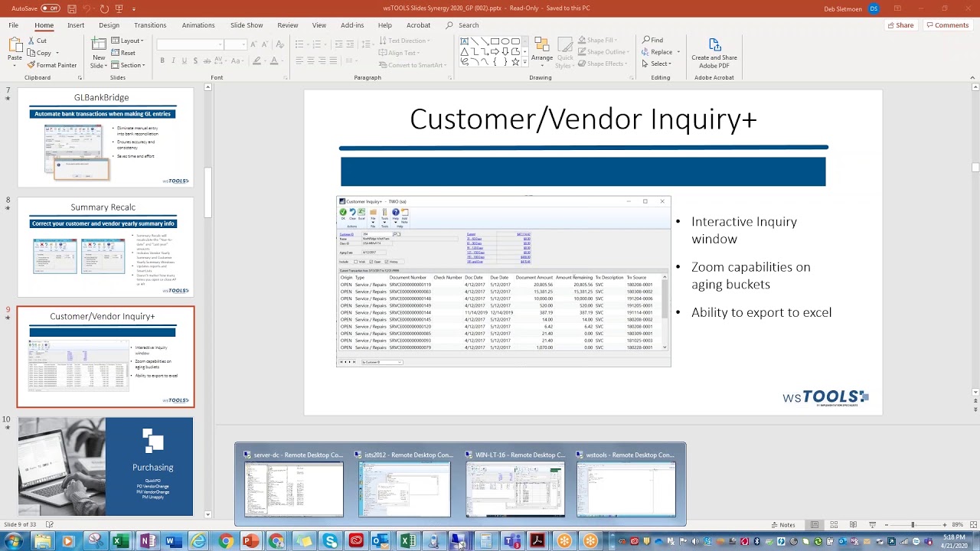
Task: Open the Comments pane
Action: click(947, 25)
